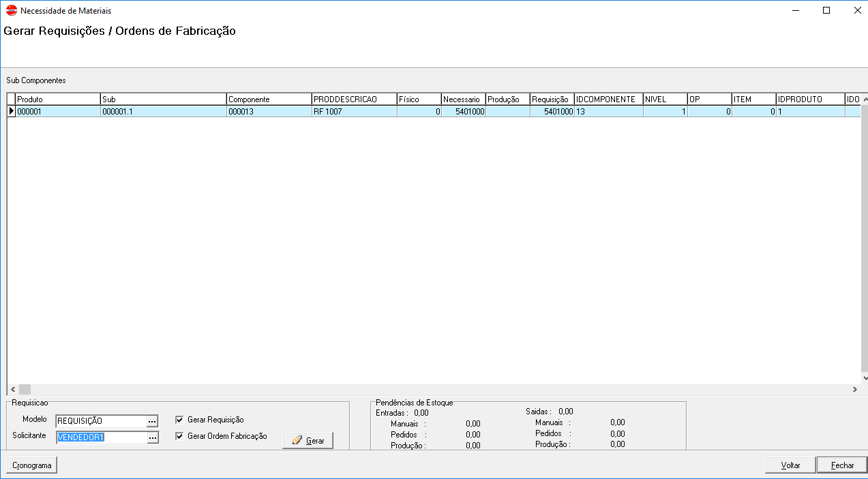This screenshot has width=868, height=479.
Task: Click the Modelo input field
Action: coord(101,421)
